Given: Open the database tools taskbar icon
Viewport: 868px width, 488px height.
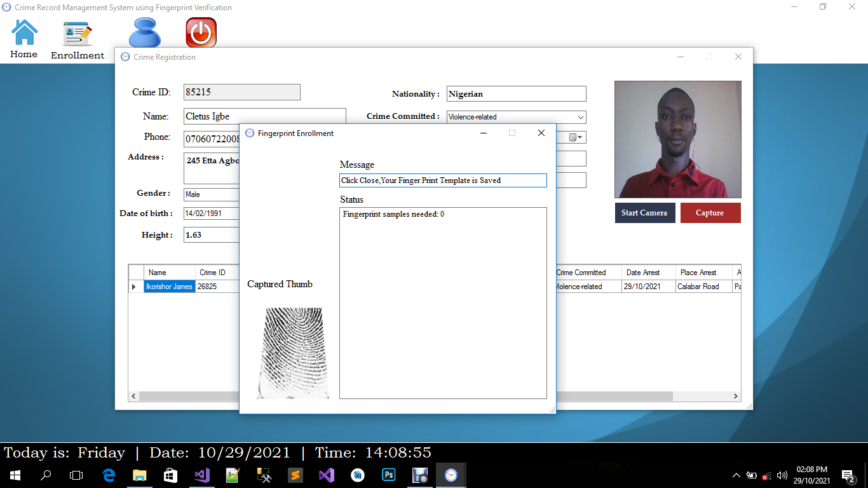Looking at the screenshot, I should pyautogui.click(x=264, y=475).
